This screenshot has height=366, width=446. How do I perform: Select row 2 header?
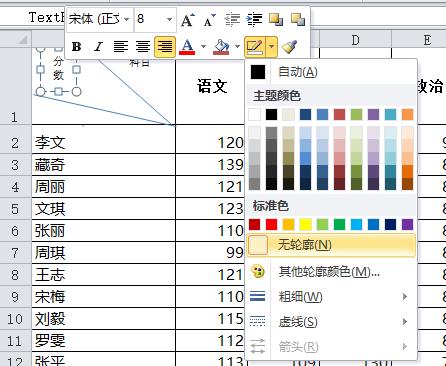click(15, 143)
